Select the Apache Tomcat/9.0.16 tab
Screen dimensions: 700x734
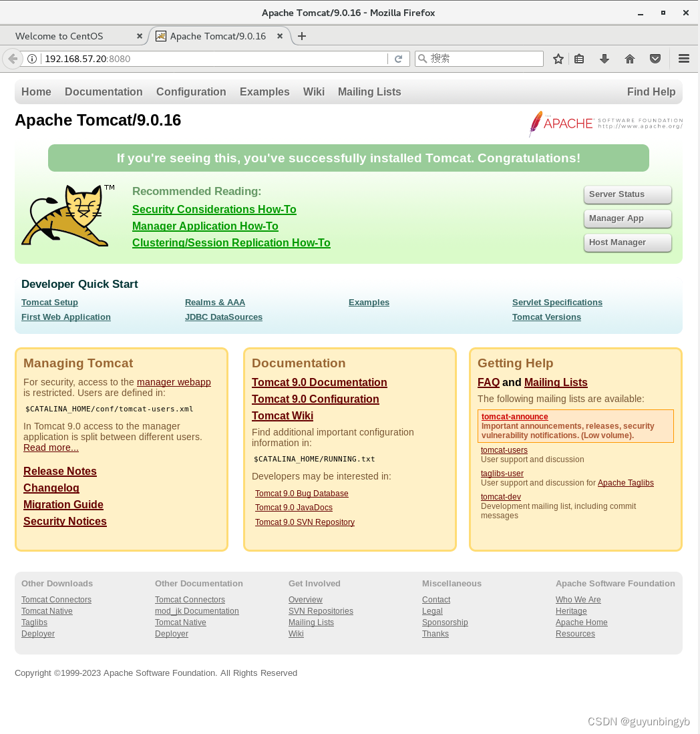click(218, 36)
